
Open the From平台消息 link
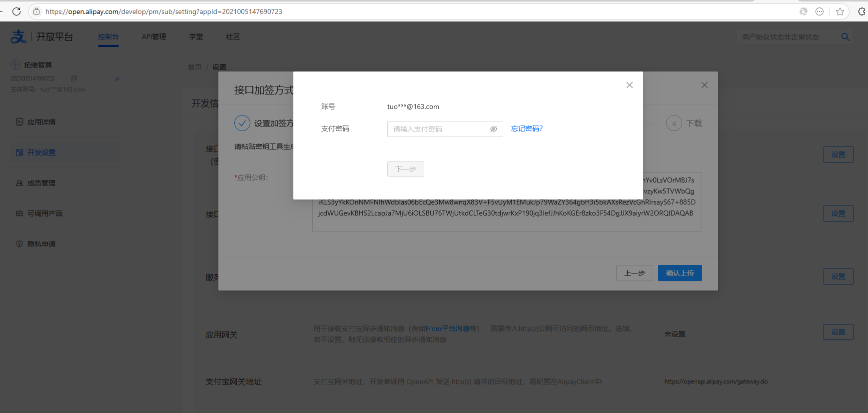click(447, 328)
